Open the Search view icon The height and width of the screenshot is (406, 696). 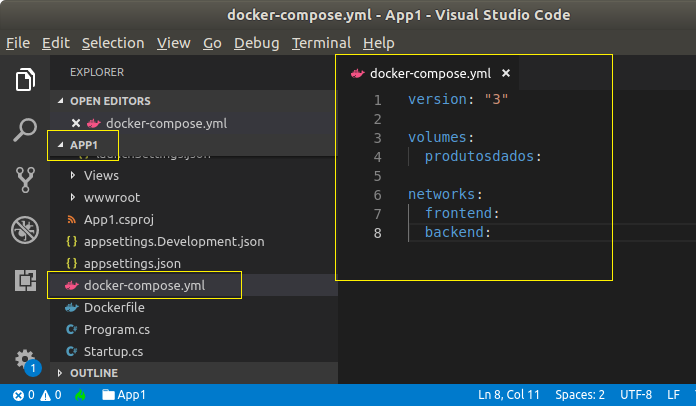[x=25, y=130]
